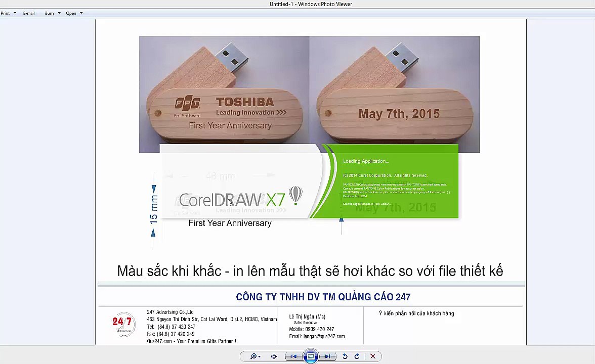Screen dimensions: 595x364
Task: Click "Ý kiến phản hồi của khách hàng"
Action: [416, 313]
